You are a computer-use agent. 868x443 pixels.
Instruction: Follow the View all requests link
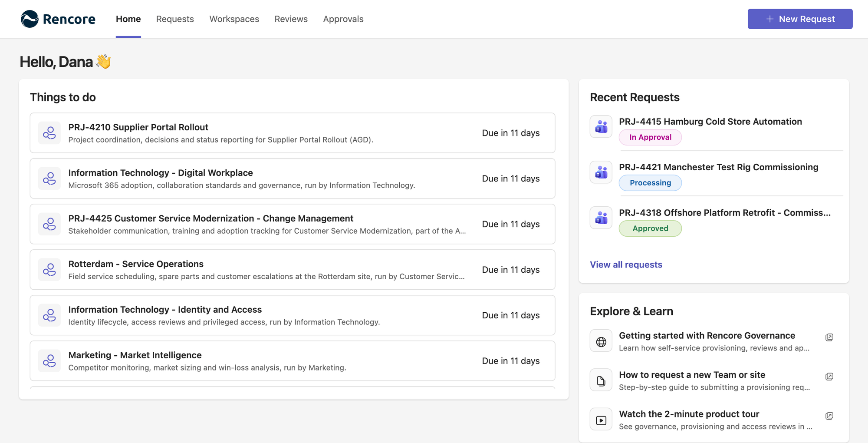626,264
